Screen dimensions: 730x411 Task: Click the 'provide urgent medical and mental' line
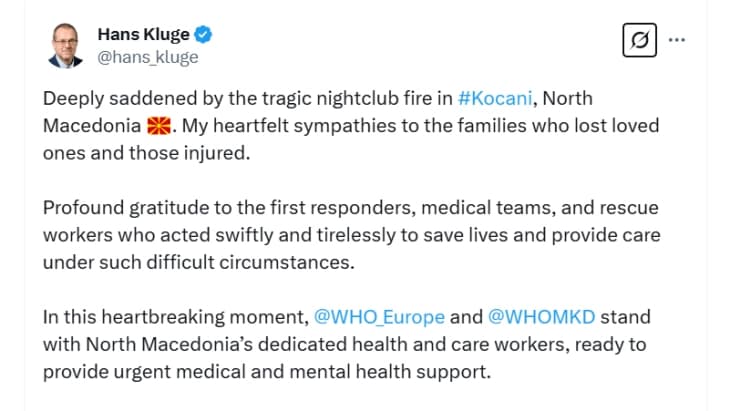(267, 372)
